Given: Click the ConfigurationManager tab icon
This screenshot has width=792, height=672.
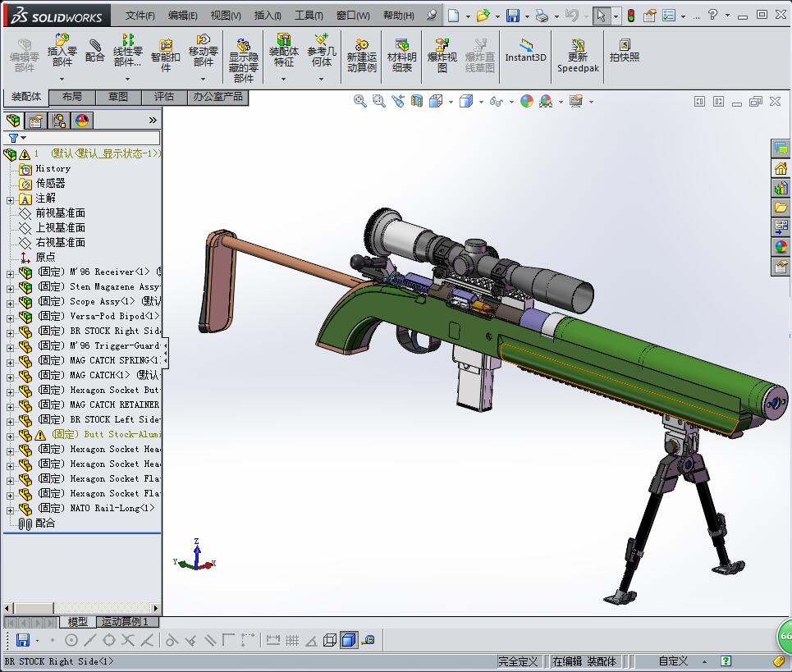Looking at the screenshot, I should point(59,121).
